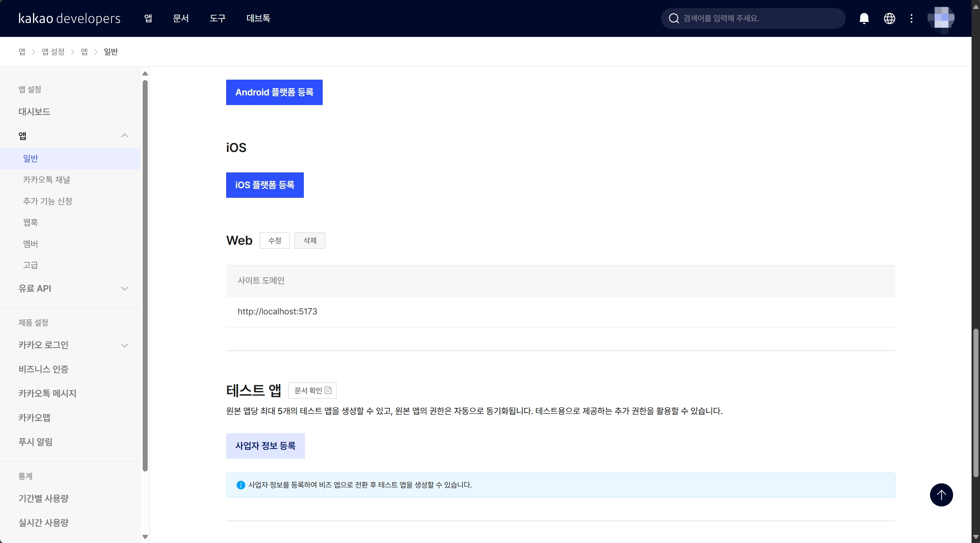
Task: Collapse the 앱 sidebar section
Action: pyautogui.click(x=124, y=135)
